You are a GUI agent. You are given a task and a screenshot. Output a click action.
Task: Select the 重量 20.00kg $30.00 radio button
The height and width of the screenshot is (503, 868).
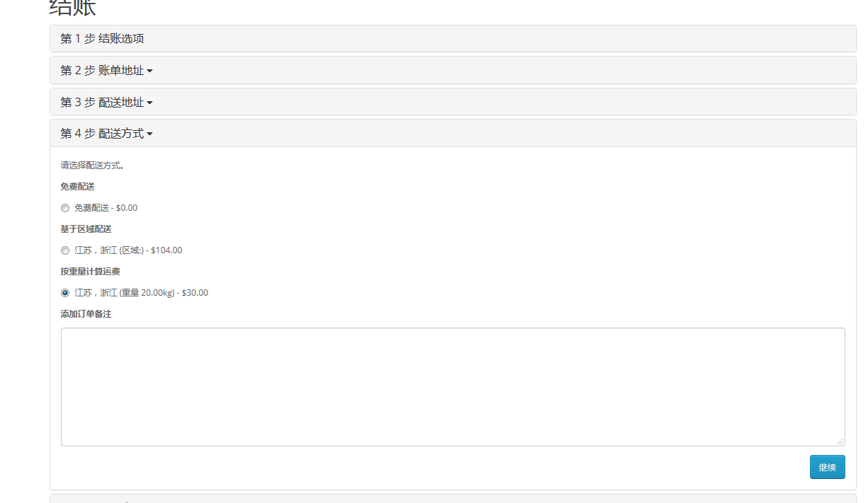click(x=65, y=293)
